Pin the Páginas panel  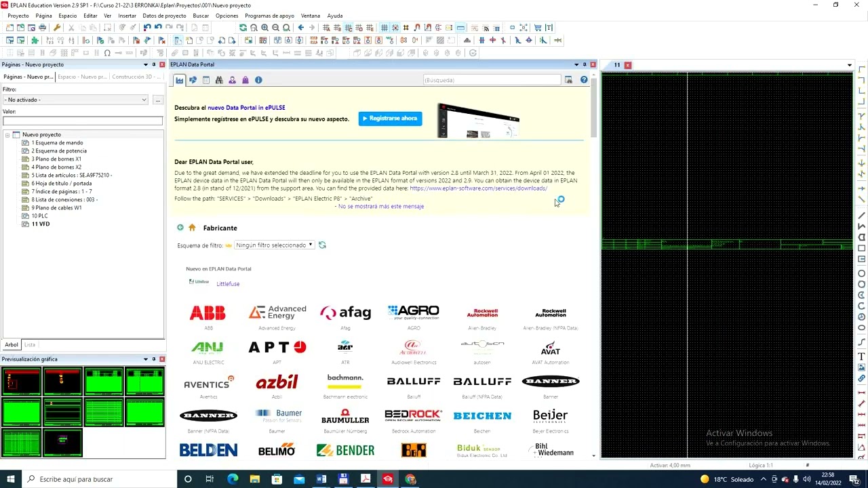154,64
